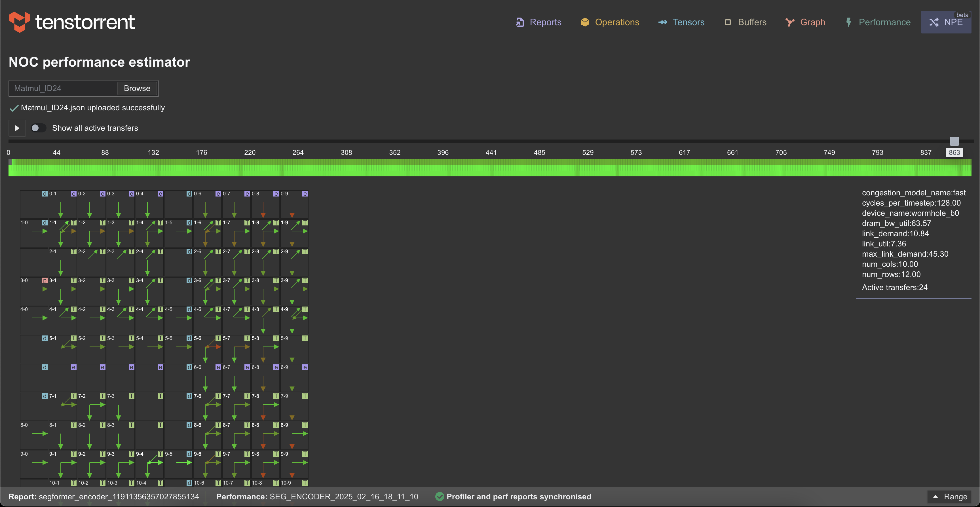
Task: Click the green sync checkmark in status bar
Action: [x=440, y=496]
